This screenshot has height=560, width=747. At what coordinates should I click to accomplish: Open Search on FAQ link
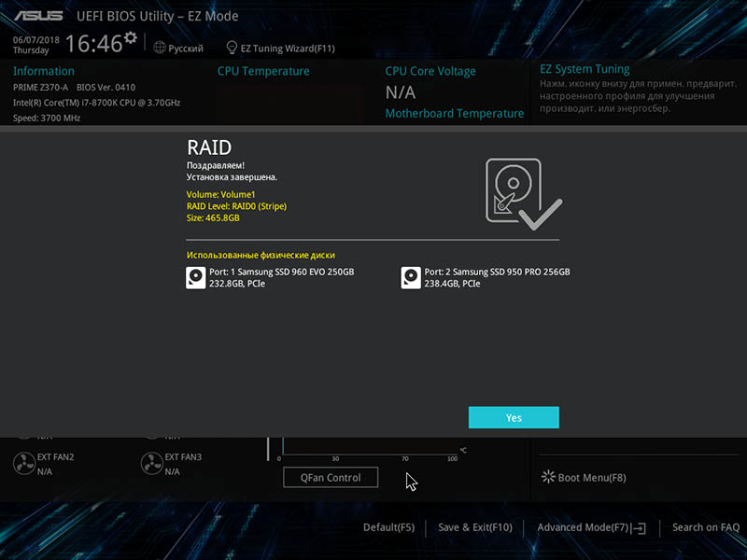pyautogui.click(x=706, y=527)
